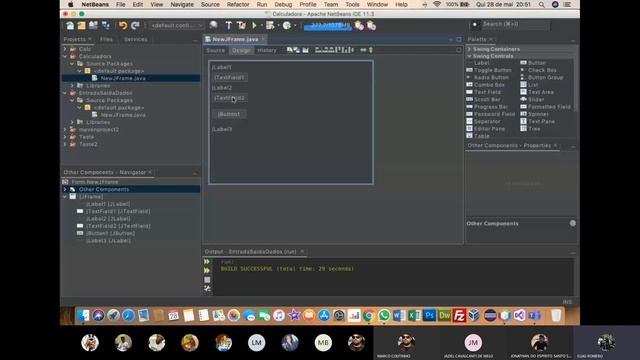
Task: Click the Button component in Palette
Action: click(x=533, y=63)
